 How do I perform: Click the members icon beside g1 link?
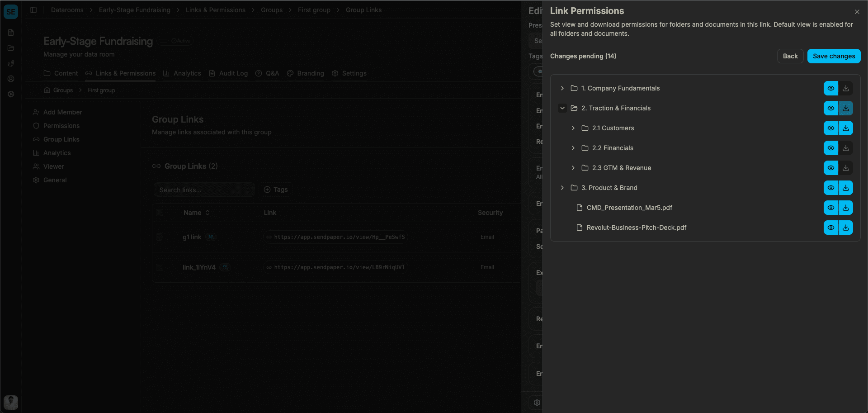point(212,237)
